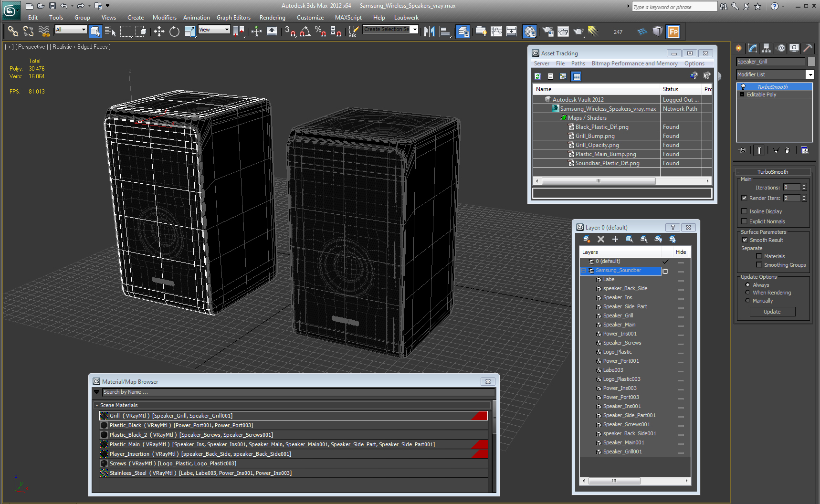
Task: Enable Explicit Normals checkbox
Action: [x=744, y=221]
